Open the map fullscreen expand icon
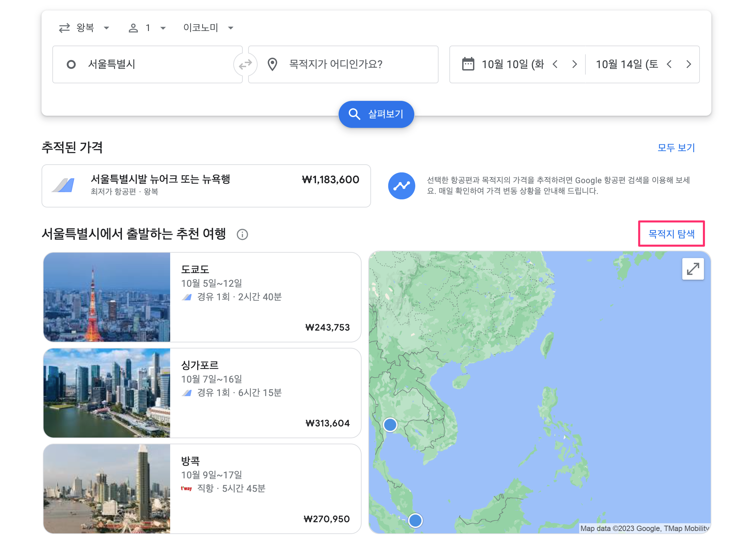Screen dimensions: 736x560 pos(692,269)
